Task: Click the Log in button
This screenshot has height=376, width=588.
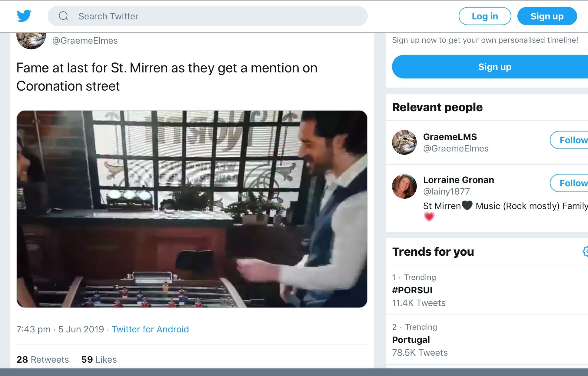Action: 485,16
